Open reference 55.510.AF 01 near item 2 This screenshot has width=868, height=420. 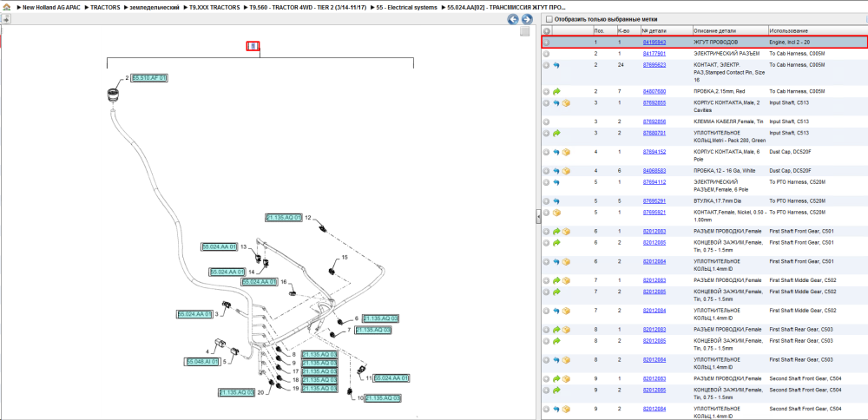pos(149,78)
